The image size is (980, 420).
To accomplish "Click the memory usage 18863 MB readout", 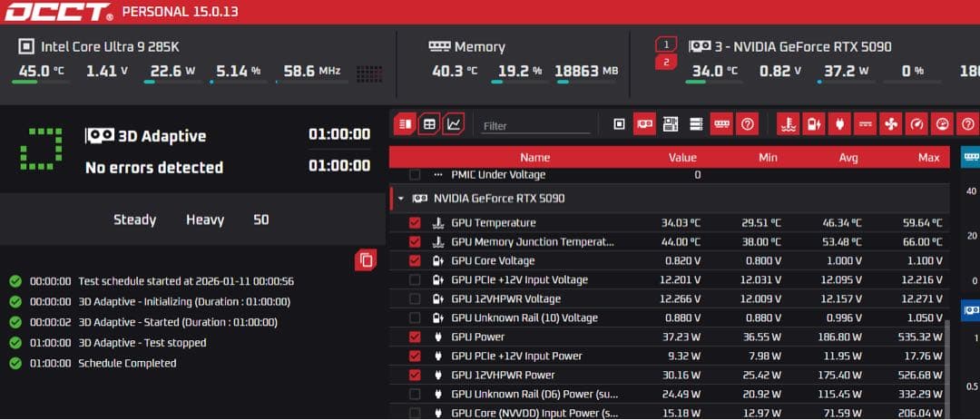I will (587, 71).
